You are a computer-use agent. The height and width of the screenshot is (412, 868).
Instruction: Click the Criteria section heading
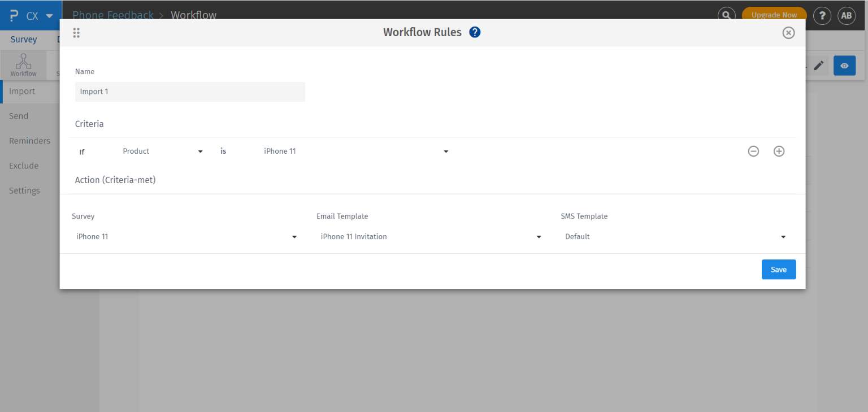coord(89,124)
